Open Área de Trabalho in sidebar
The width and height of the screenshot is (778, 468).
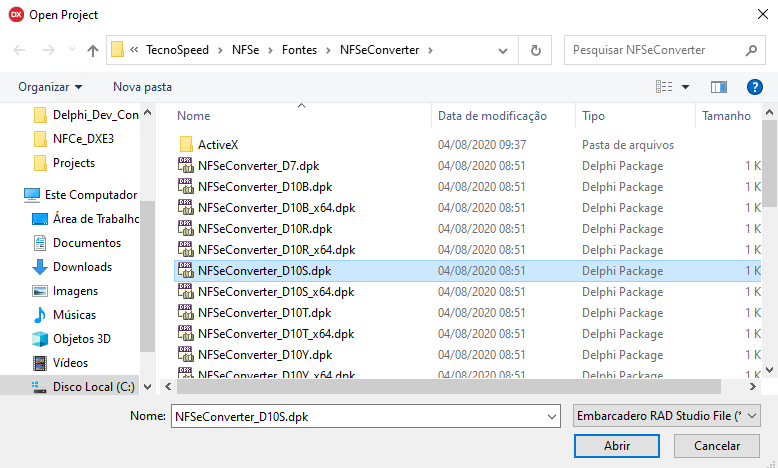point(85,218)
